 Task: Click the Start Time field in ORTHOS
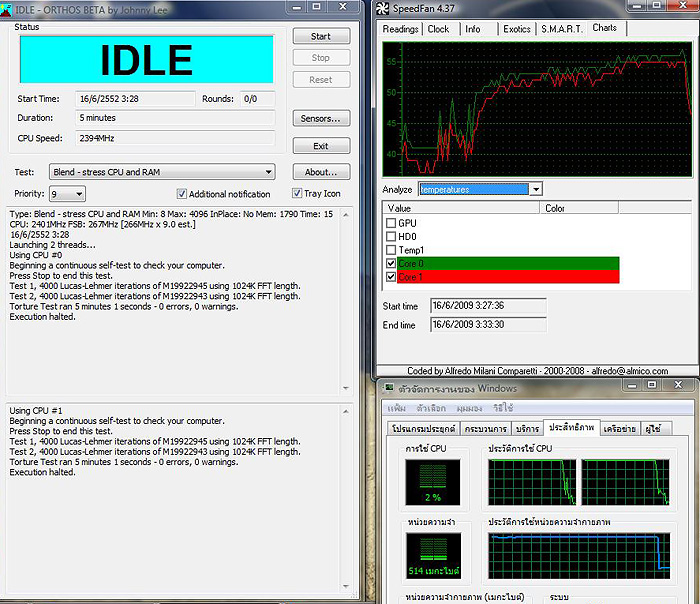pyautogui.click(x=135, y=99)
